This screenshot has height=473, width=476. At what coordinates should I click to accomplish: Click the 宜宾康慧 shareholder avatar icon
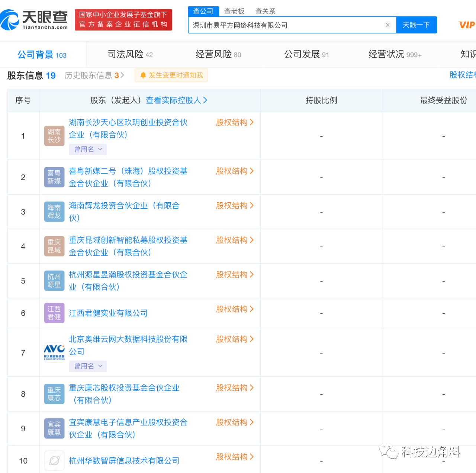[x=54, y=428]
